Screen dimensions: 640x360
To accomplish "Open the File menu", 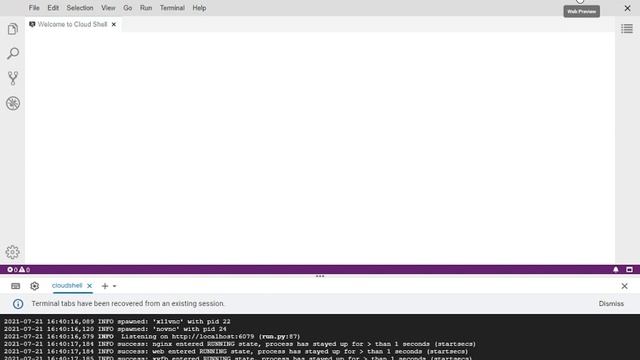I will (x=34, y=8).
